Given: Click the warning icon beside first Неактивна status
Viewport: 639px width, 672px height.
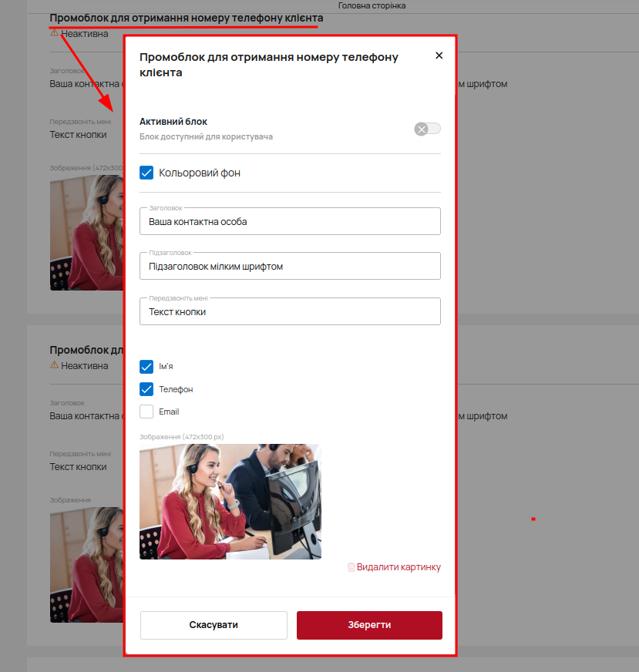Looking at the screenshot, I should pyautogui.click(x=55, y=33).
